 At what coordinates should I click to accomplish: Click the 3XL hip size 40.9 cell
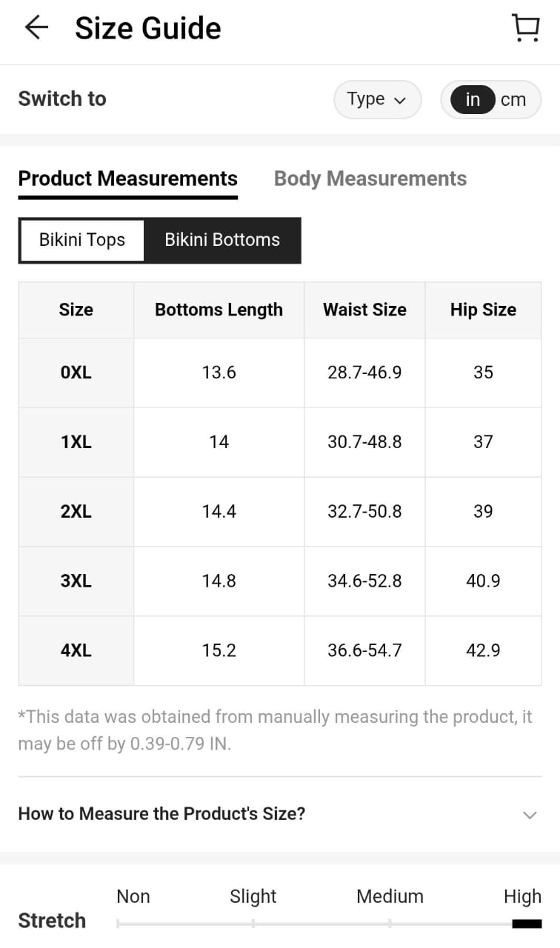click(483, 581)
